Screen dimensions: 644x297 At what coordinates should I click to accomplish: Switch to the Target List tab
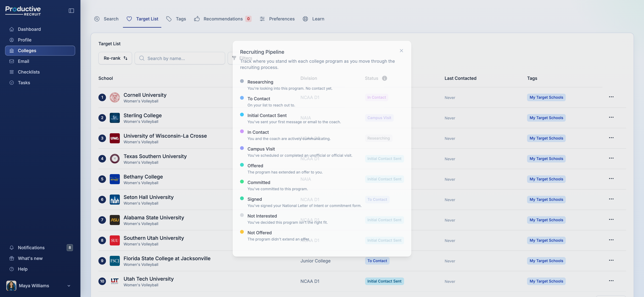(x=142, y=19)
